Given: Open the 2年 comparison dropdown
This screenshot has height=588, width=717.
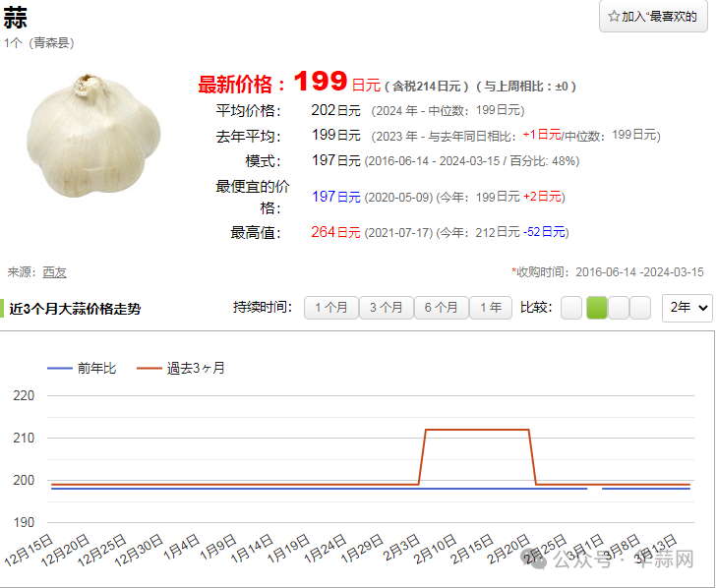Looking at the screenshot, I should click(687, 308).
